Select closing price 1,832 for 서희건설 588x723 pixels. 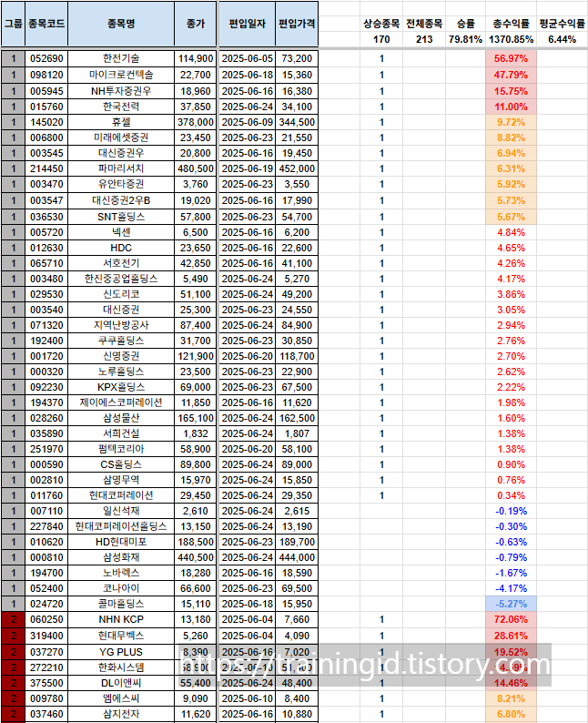coord(196,434)
